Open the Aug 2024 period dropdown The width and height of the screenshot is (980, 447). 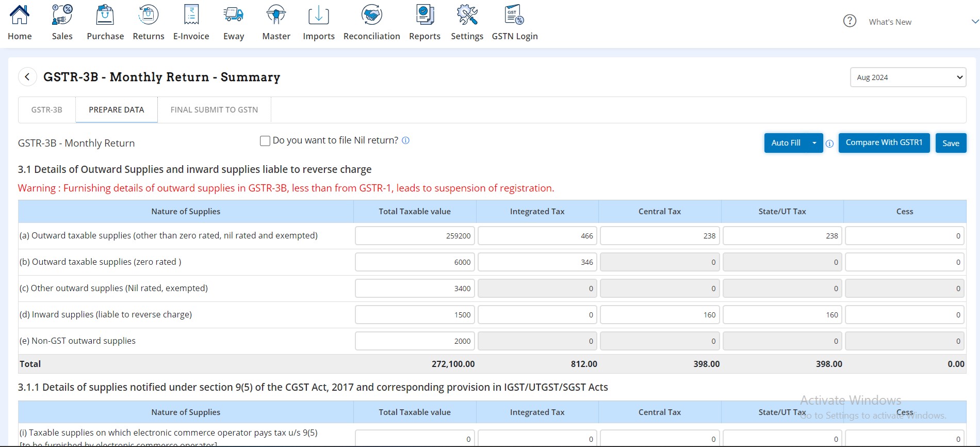click(x=908, y=77)
